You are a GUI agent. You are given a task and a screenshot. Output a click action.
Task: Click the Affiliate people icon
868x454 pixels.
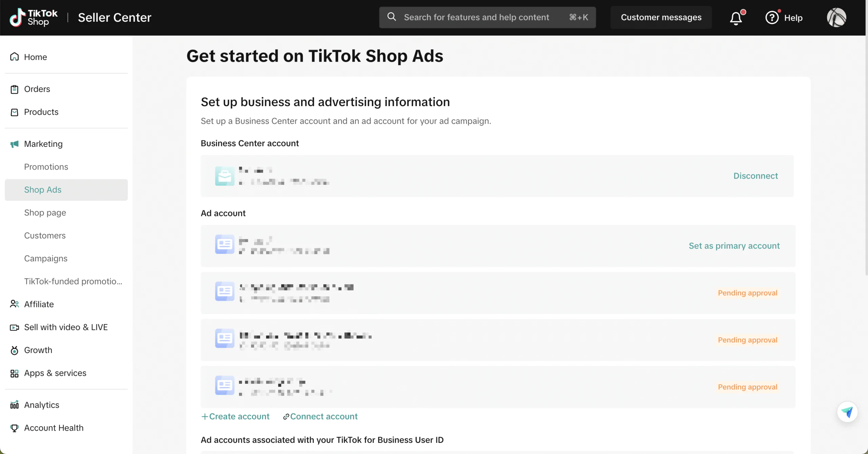(x=14, y=304)
